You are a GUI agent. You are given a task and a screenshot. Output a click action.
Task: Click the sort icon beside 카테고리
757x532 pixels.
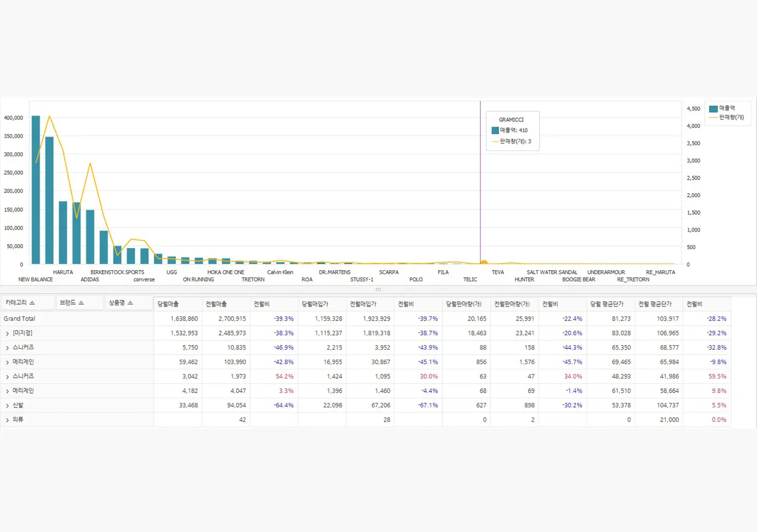(x=32, y=303)
